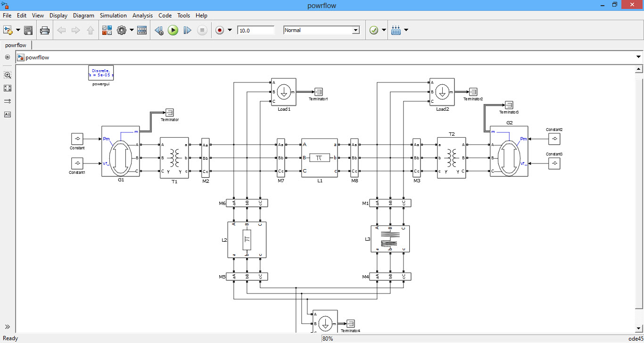Open the File menu
The width and height of the screenshot is (644, 343).
[7, 16]
